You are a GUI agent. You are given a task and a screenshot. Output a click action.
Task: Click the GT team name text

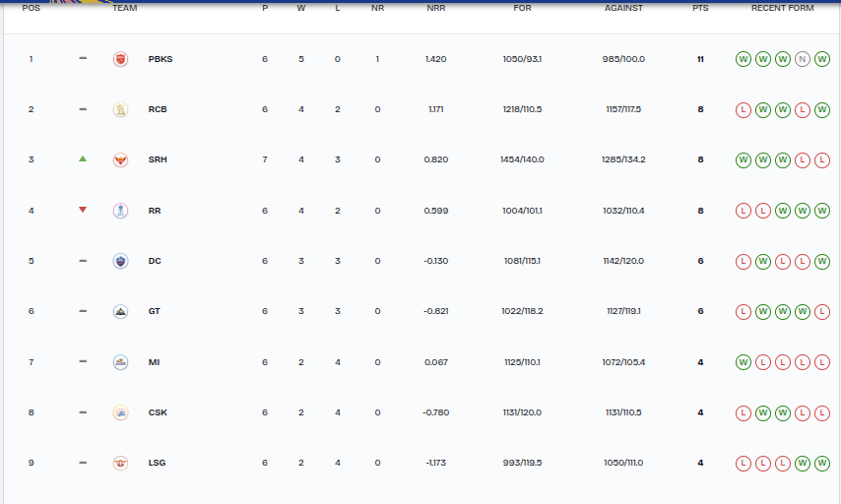pos(154,311)
